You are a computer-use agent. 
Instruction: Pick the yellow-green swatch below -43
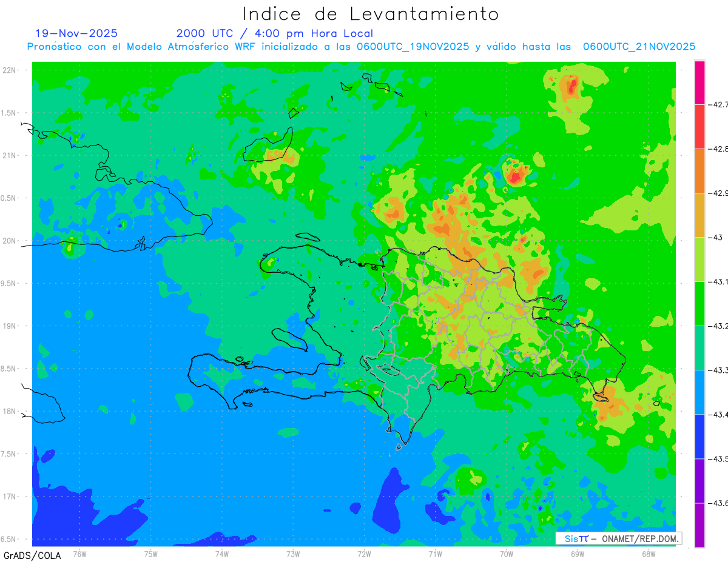click(699, 259)
